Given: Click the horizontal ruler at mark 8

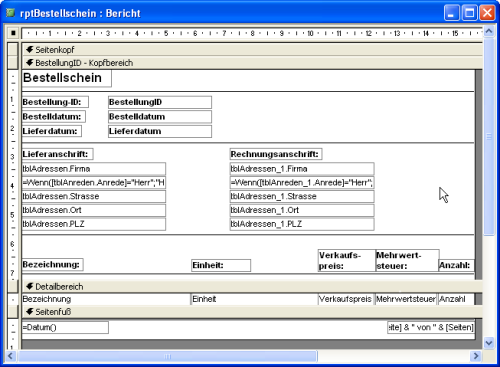Looking at the screenshot, I should tap(252, 33).
